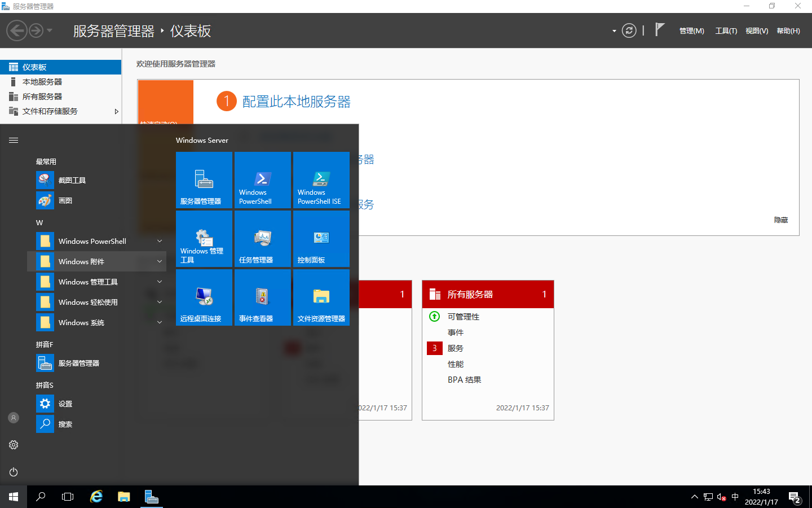This screenshot has width=812, height=508.
Task: Click the taskbar search magnifier icon
Action: tap(41, 497)
